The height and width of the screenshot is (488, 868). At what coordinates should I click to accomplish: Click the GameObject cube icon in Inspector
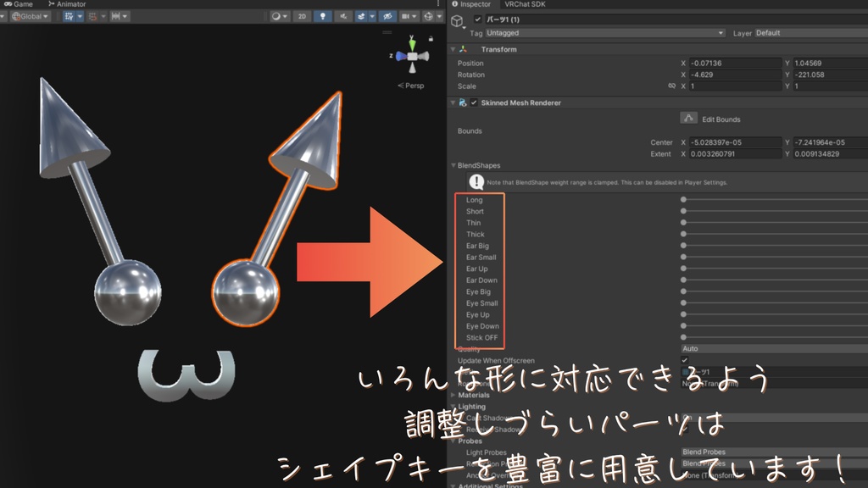click(x=457, y=21)
